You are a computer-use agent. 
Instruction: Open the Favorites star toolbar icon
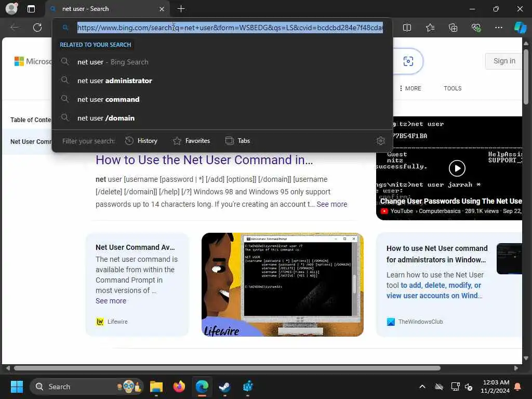[430, 28]
